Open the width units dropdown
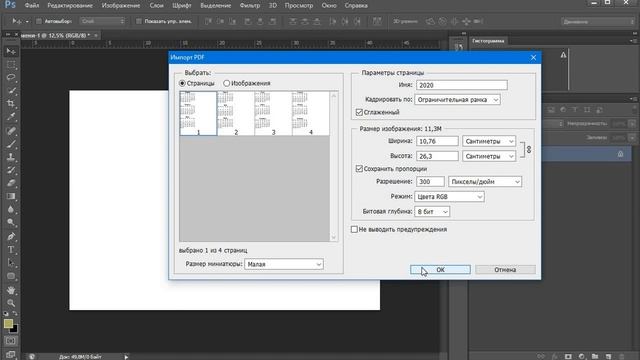The width and height of the screenshot is (640, 360). [x=489, y=141]
